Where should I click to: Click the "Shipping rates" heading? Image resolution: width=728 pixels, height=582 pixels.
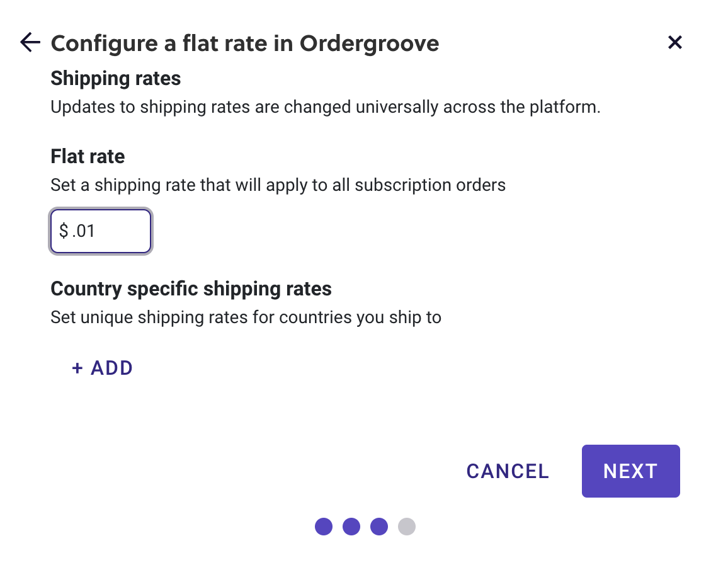(x=116, y=79)
